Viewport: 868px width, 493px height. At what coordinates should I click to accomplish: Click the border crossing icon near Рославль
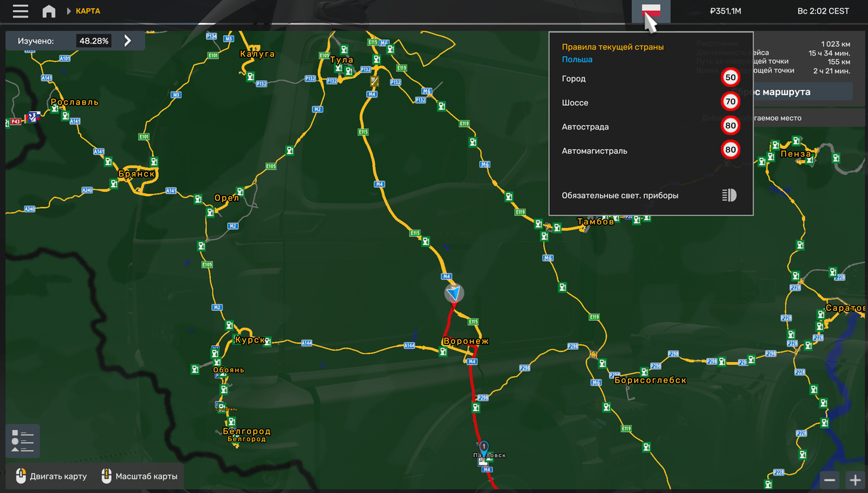(x=33, y=117)
